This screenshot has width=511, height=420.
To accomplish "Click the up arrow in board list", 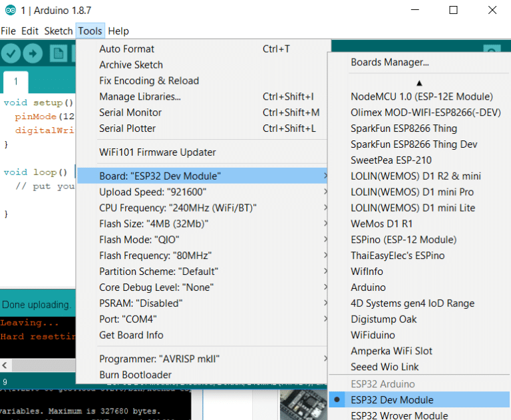I will pyautogui.click(x=419, y=83).
